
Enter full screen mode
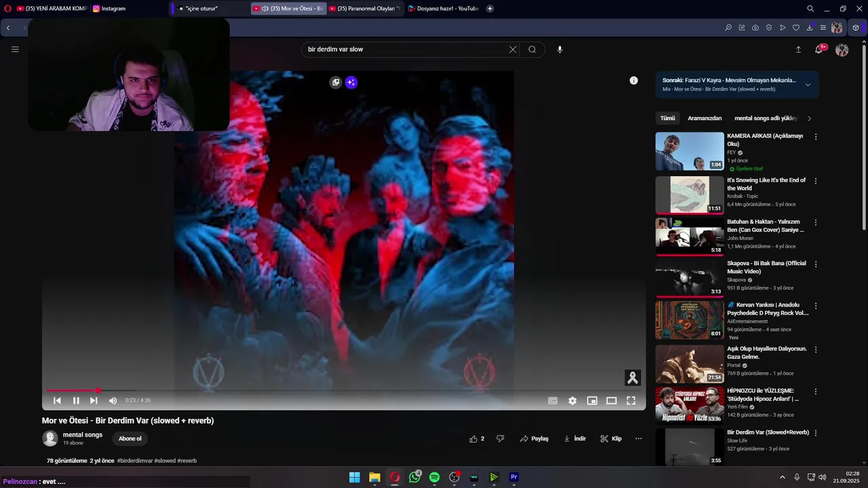pyautogui.click(x=631, y=401)
